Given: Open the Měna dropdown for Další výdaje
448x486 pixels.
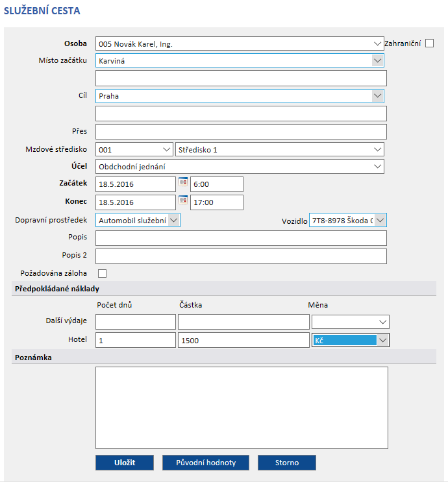Looking at the screenshot, I should [x=350, y=322].
